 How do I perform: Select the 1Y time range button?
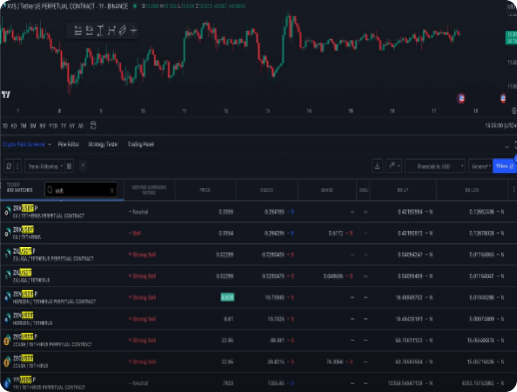tap(63, 126)
